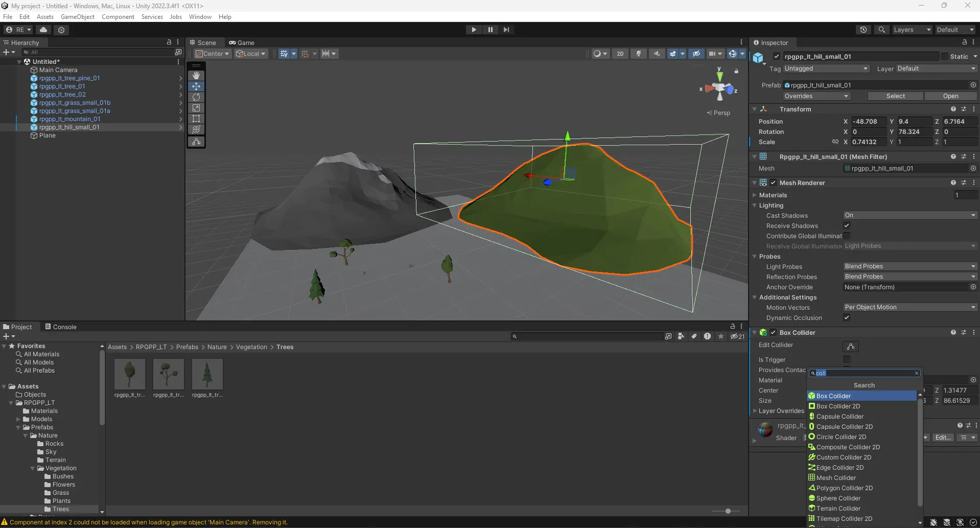
Task: Toggle scene audio icon
Action: (x=657, y=54)
